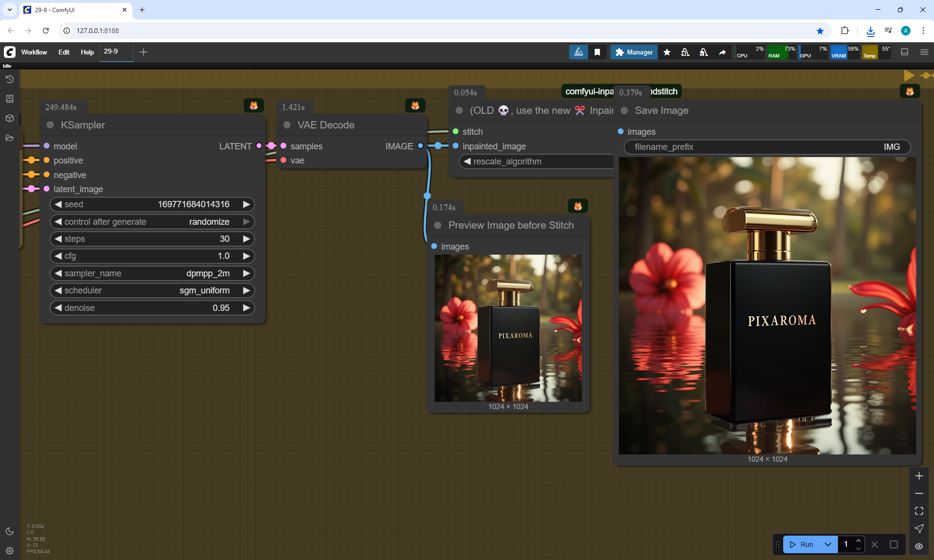Toggle dark theme moon icon

pyautogui.click(x=9, y=531)
